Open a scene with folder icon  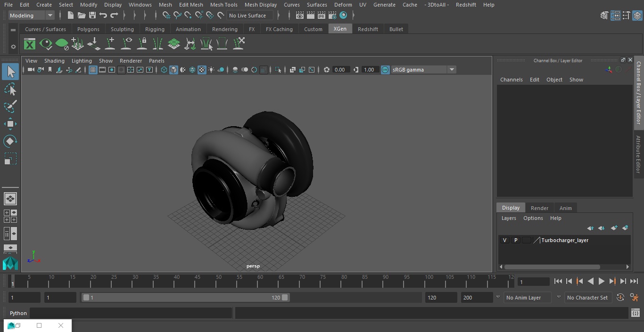tap(81, 16)
